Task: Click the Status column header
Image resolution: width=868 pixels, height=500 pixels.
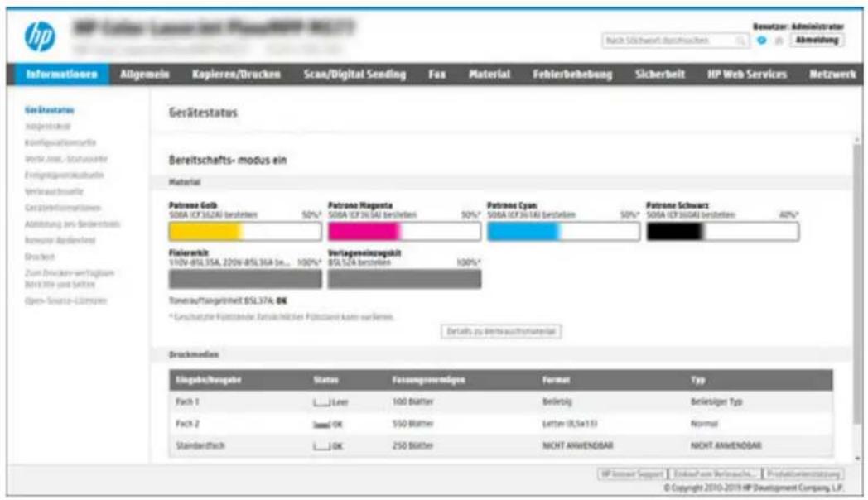Action: pos(325,380)
